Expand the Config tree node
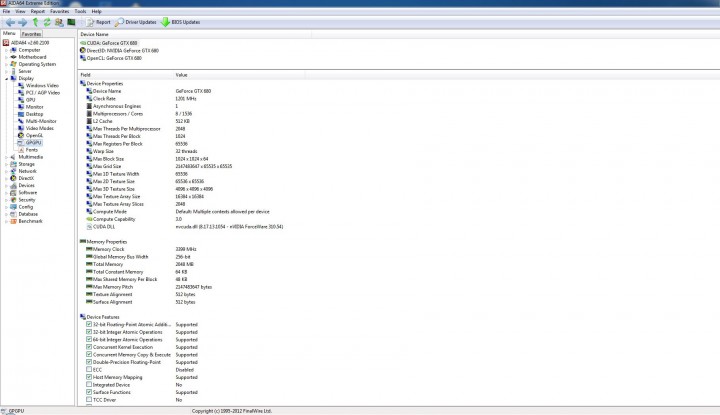This screenshot has height=415, width=720. tap(6, 207)
